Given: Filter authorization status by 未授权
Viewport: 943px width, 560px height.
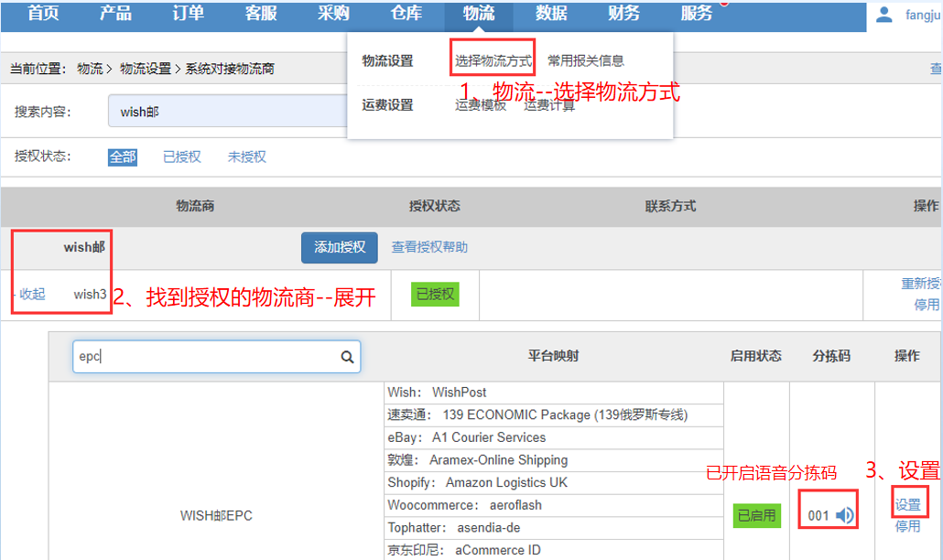Looking at the screenshot, I should 246,156.
